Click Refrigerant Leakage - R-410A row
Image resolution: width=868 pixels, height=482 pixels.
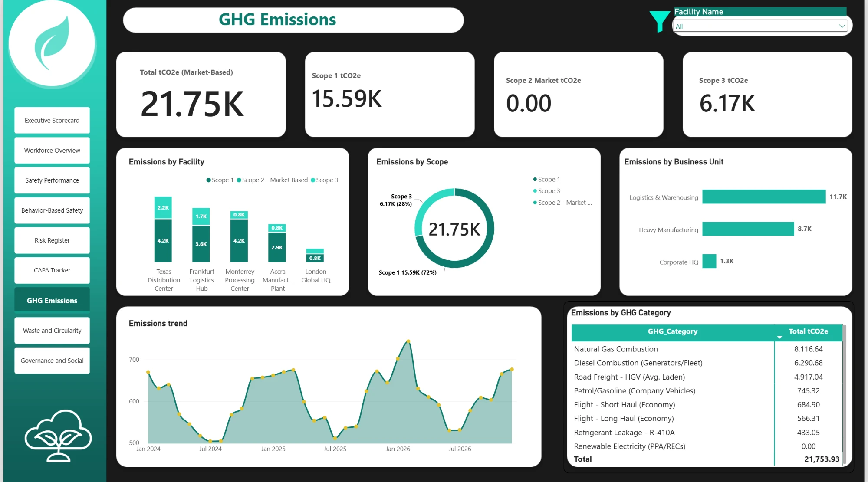707,432
